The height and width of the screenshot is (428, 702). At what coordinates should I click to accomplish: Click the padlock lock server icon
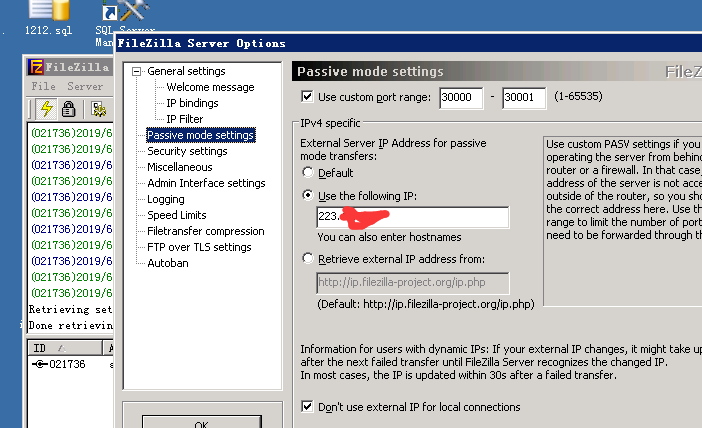68,109
